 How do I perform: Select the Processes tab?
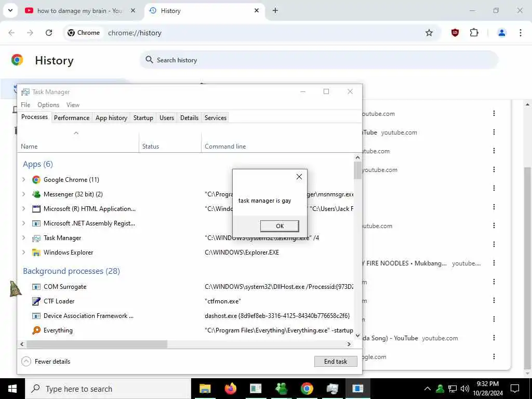[34, 117]
